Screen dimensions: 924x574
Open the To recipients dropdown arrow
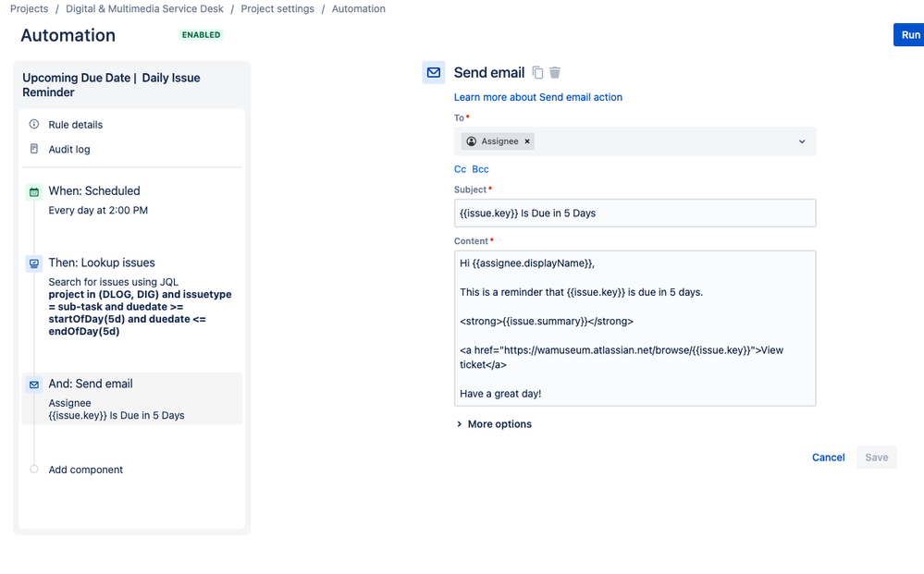[802, 141]
